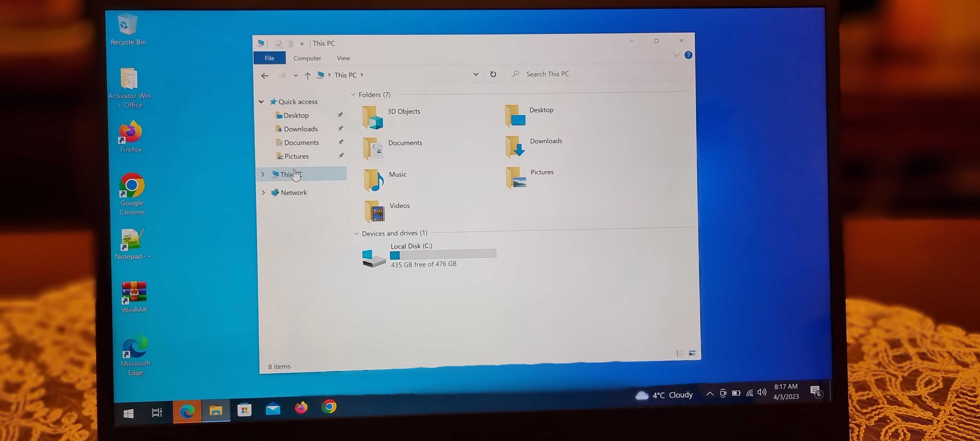Expand the Network tree node
Image resolution: width=980 pixels, height=441 pixels.
[x=263, y=193]
